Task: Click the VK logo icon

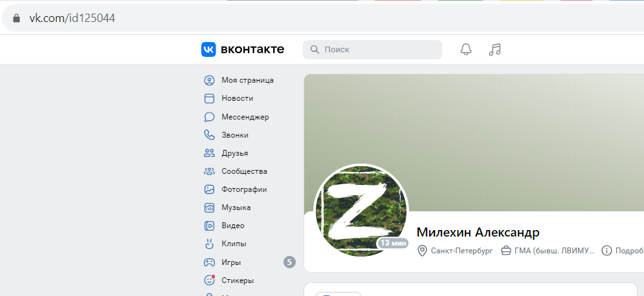Action: 208,50
